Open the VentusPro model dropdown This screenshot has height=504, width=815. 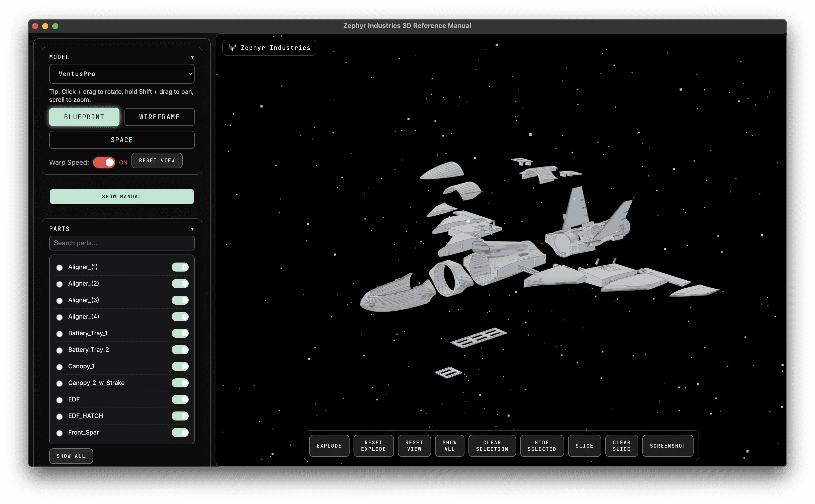(x=122, y=74)
